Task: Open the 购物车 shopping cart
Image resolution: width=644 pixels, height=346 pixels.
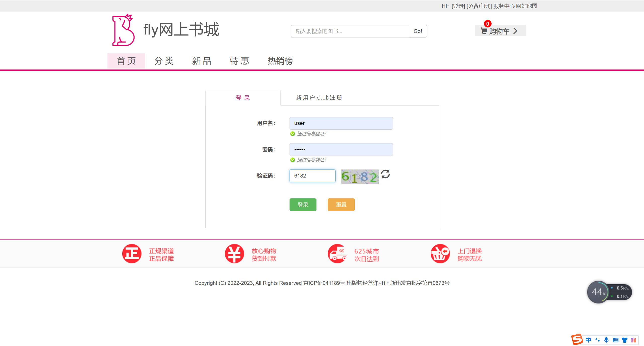Action: pyautogui.click(x=499, y=31)
